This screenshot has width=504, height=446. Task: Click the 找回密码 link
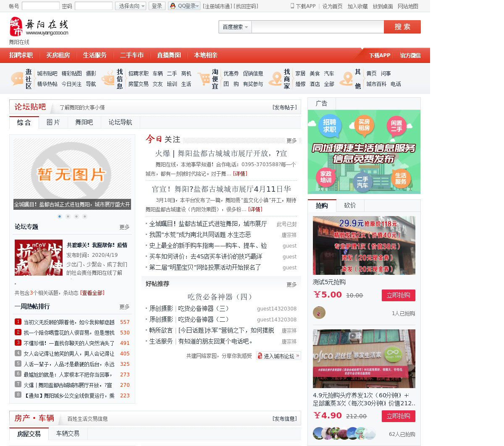246,6
